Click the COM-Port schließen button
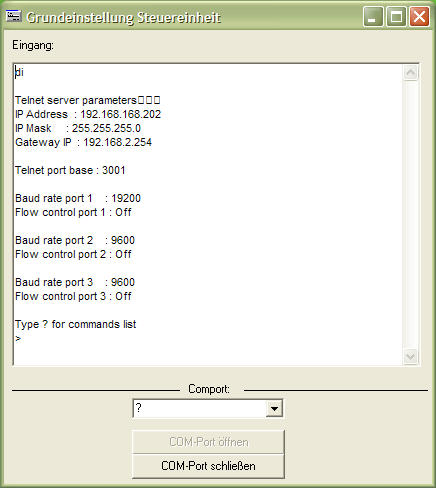This screenshot has height=488, width=436. tap(208, 466)
